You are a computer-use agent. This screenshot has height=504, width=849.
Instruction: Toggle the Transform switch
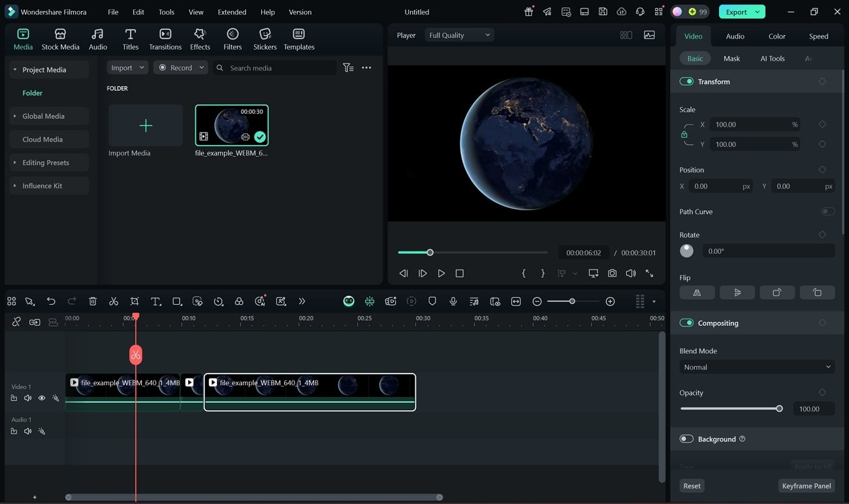point(686,82)
